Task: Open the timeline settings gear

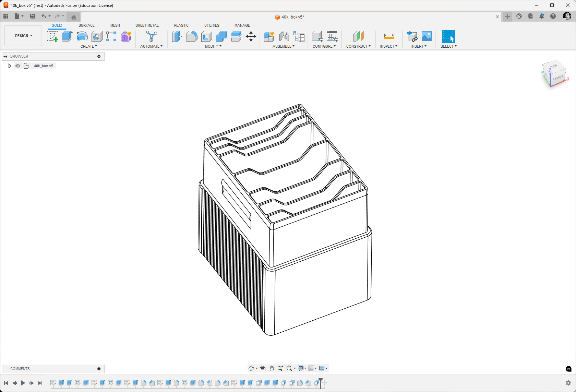Action: (568, 383)
